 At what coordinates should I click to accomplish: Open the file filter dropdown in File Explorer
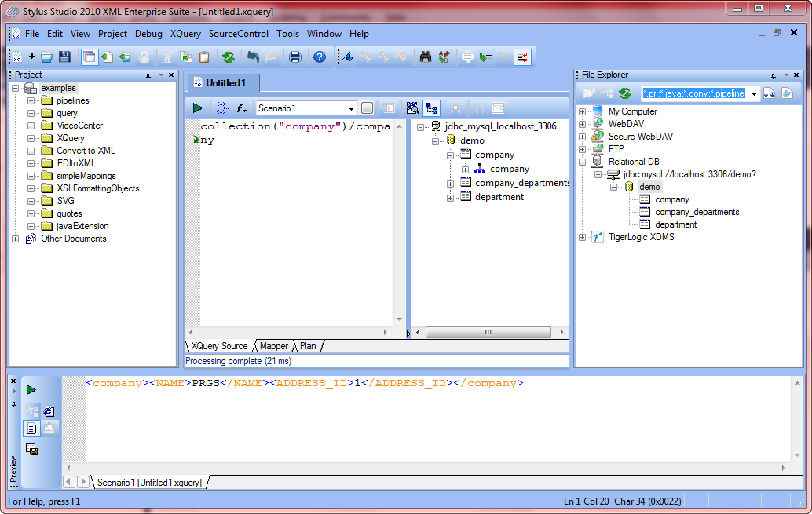coord(754,93)
